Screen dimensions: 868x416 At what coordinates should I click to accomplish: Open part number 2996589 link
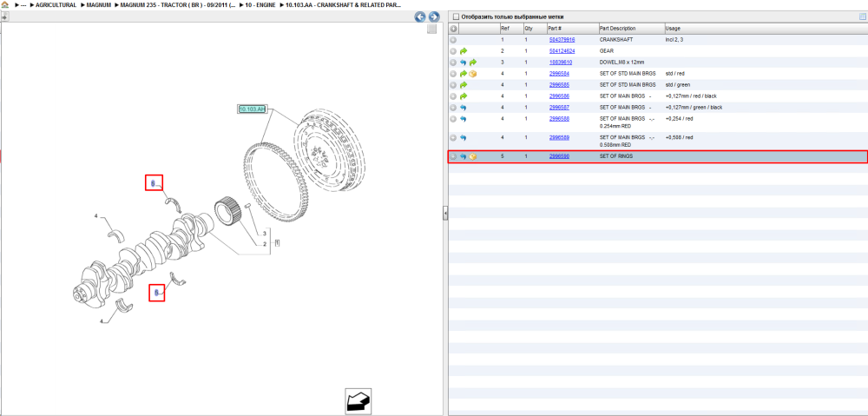coord(559,137)
